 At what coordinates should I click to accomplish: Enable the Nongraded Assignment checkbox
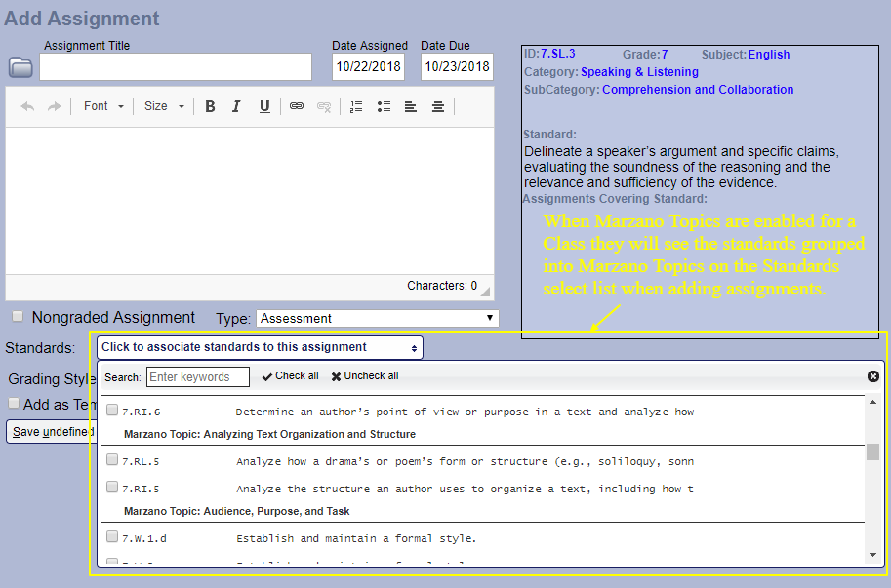18,316
